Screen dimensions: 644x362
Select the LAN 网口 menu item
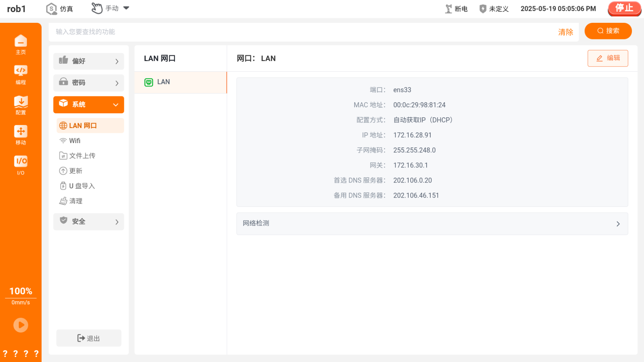(x=90, y=125)
